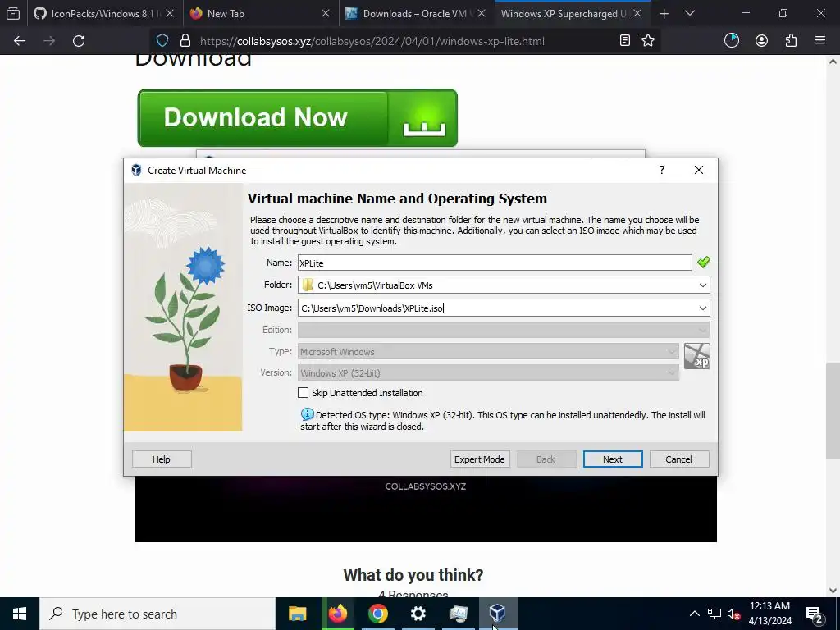Open Firefox account icon

(761, 41)
